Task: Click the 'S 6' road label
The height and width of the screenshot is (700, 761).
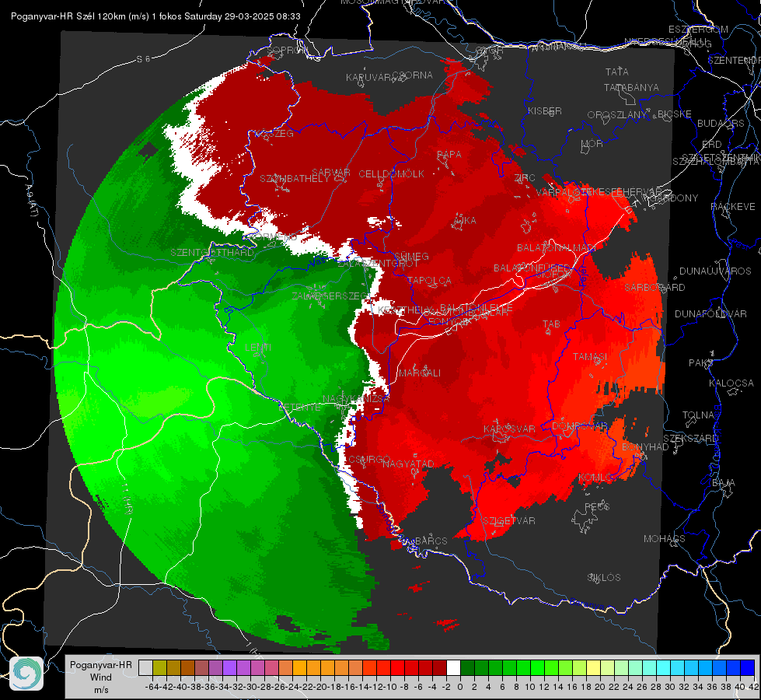Action: pyautogui.click(x=143, y=59)
